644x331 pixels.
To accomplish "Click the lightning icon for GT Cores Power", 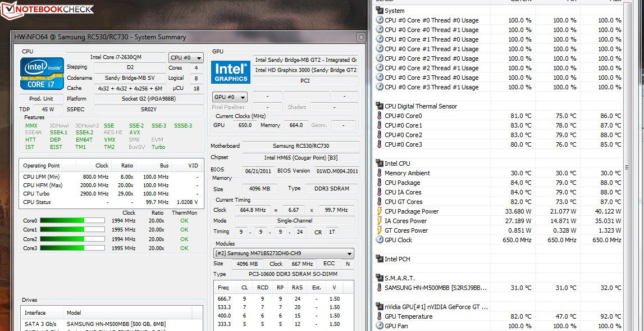I will [x=380, y=230].
